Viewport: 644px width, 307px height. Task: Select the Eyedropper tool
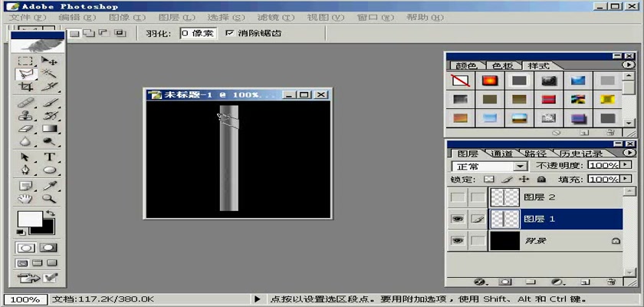49,187
